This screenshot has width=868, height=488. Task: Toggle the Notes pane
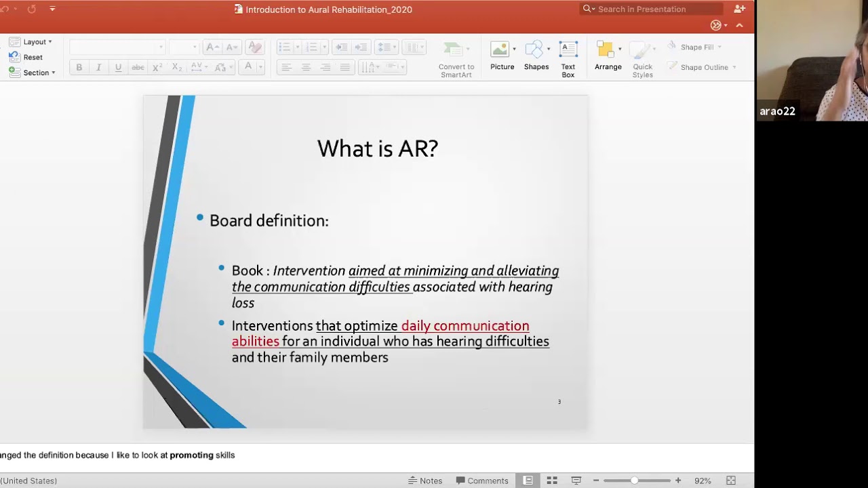pos(425,481)
